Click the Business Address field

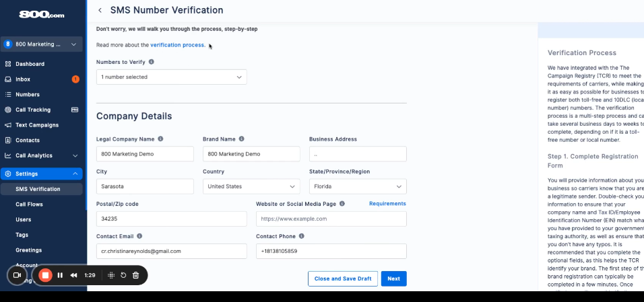point(358,154)
